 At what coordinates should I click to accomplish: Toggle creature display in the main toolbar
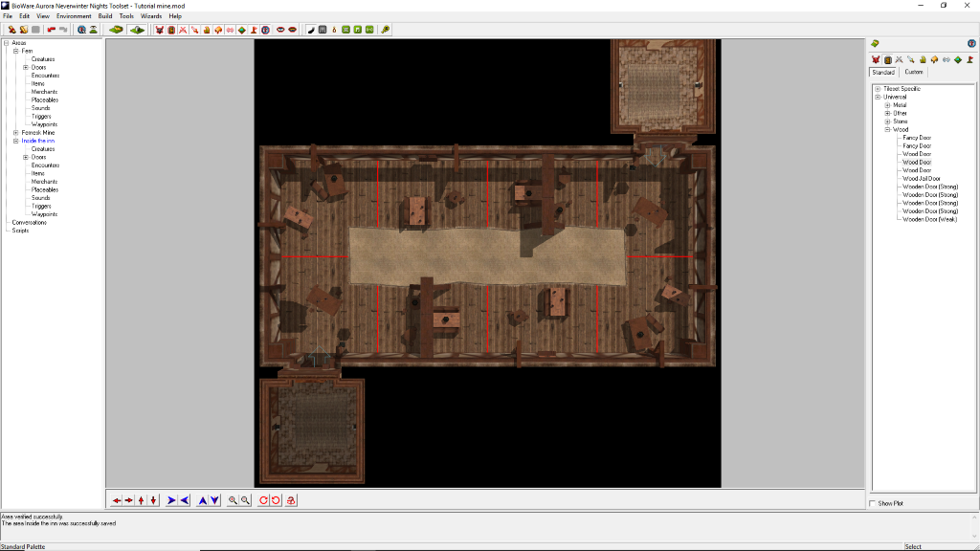point(160,30)
